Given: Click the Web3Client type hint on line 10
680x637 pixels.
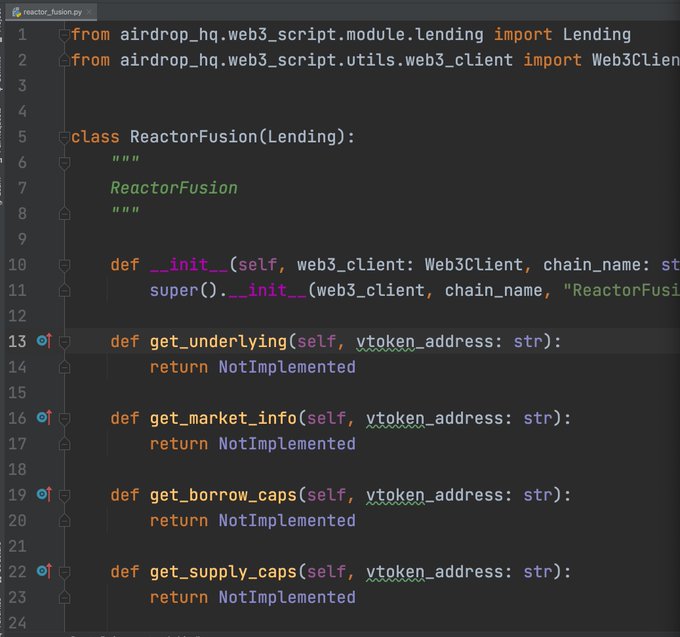Looking at the screenshot, I should (474, 265).
